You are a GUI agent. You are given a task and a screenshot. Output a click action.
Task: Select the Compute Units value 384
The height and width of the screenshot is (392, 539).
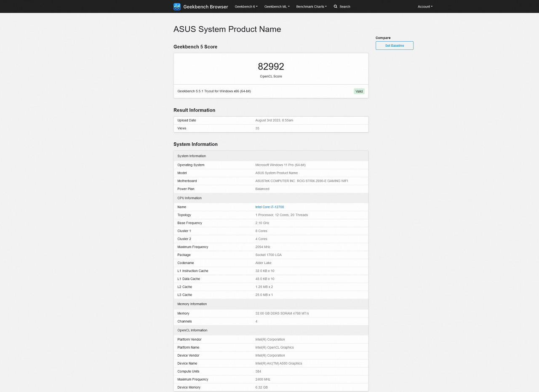point(258,371)
